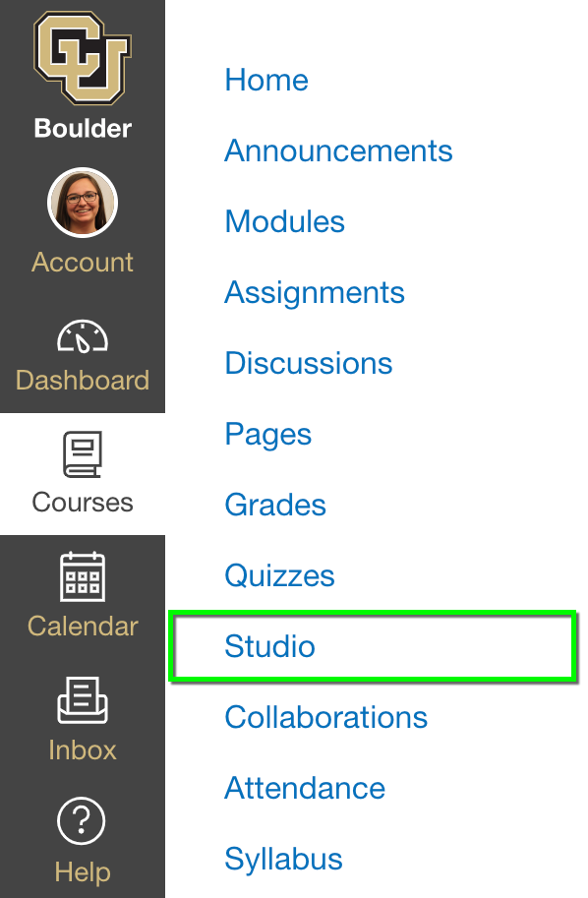The image size is (588, 898).
Task: Go to course Discussions
Action: click(x=308, y=363)
